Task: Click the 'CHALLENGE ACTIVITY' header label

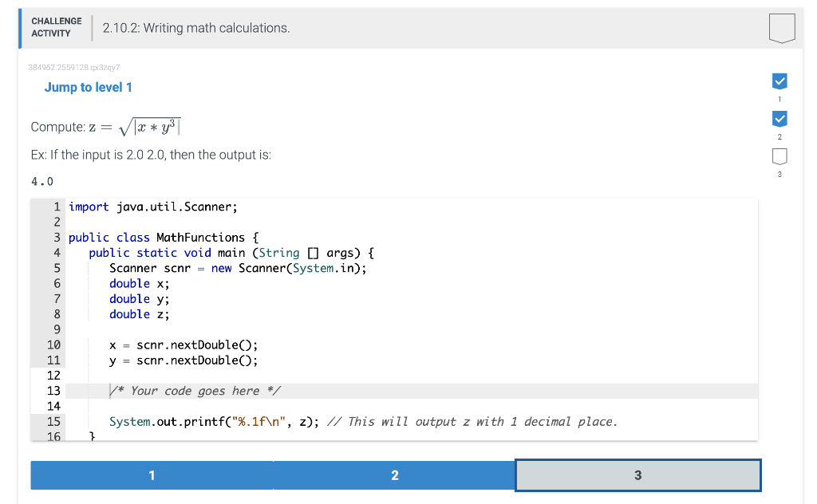Action: pyautogui.click(x=55, y=27)
